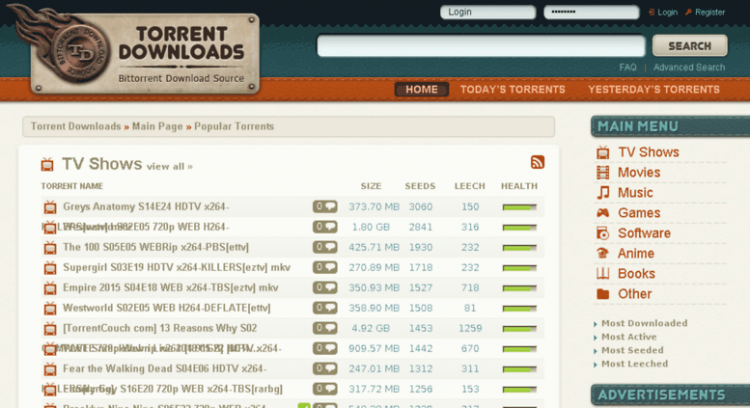Screen dimensions: 750x408
Task: Click 'view all »' next to TV Shows
Action: pos(170,166)
